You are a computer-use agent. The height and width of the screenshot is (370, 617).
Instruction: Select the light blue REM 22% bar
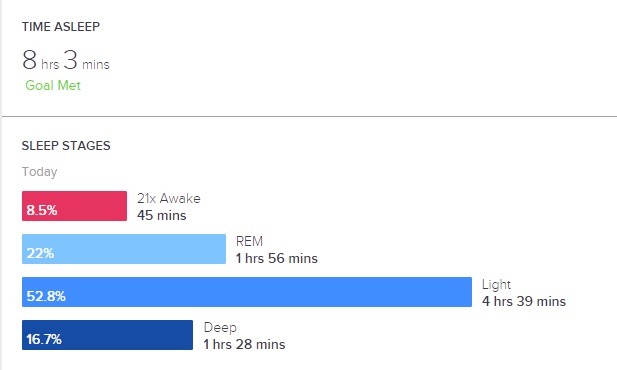point(124,249)
